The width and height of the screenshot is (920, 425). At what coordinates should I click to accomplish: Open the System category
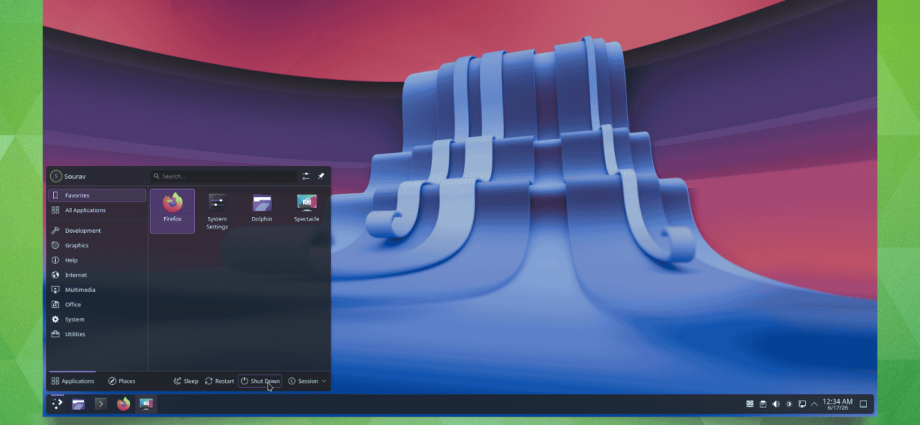(97, 319)
